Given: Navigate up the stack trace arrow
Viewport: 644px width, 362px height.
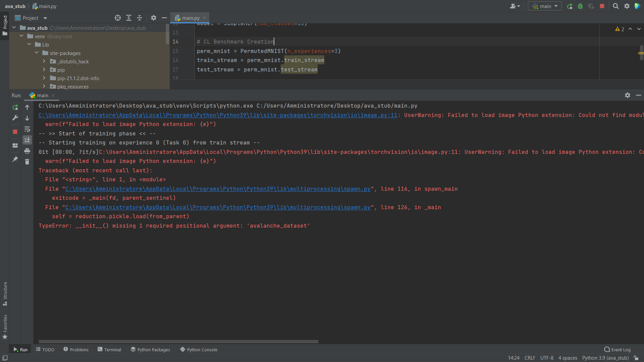Looking at the screenshot, I should pos(27,107).
